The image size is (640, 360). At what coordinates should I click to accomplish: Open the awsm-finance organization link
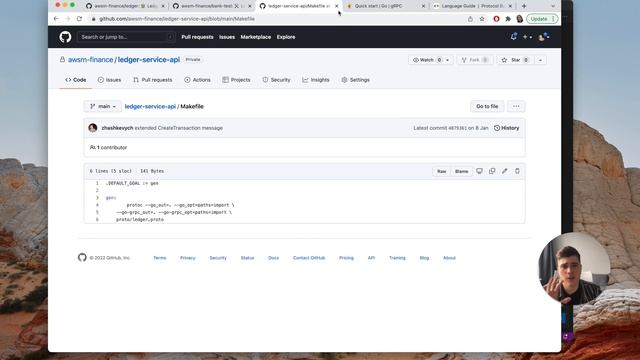click(90, 60)
